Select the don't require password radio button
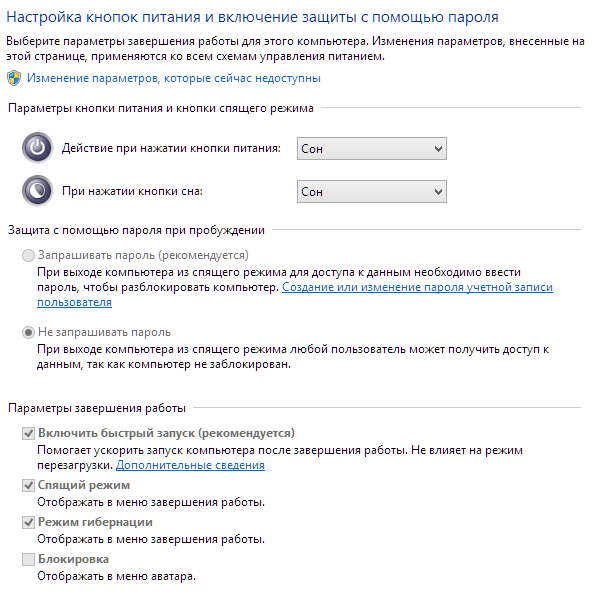 (x=28, y=332)
